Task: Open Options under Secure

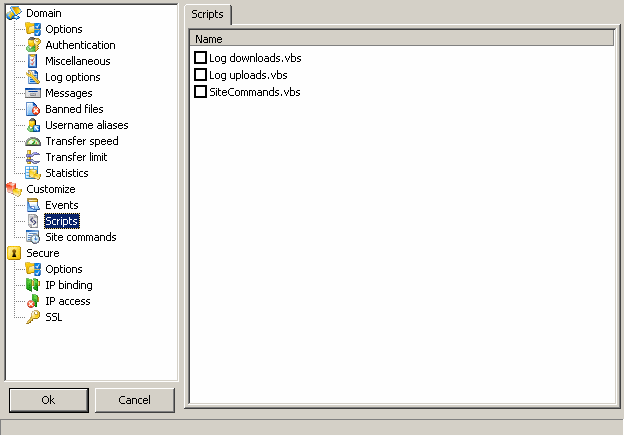Action: [x=64, y=269]
